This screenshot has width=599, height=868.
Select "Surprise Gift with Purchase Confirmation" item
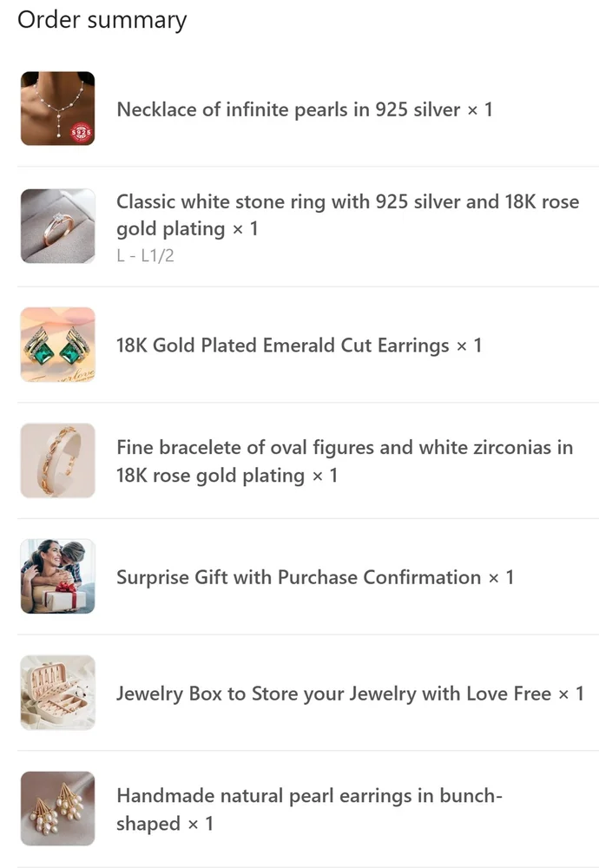299,577
